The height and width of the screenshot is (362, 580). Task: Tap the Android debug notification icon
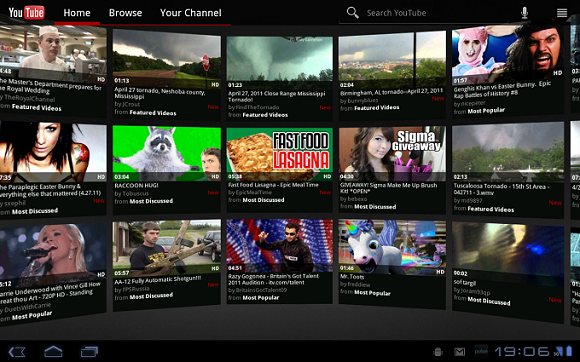[x=438, y=352]
